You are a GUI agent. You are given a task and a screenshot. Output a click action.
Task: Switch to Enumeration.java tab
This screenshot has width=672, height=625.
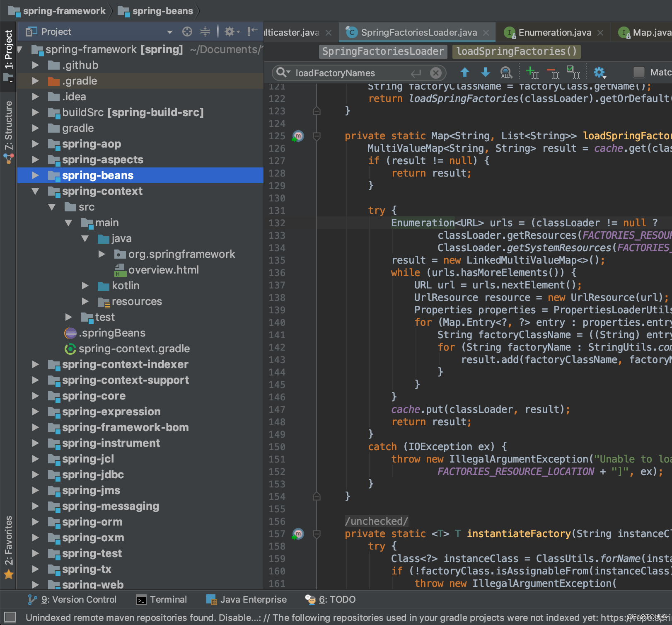click(554, 32)
